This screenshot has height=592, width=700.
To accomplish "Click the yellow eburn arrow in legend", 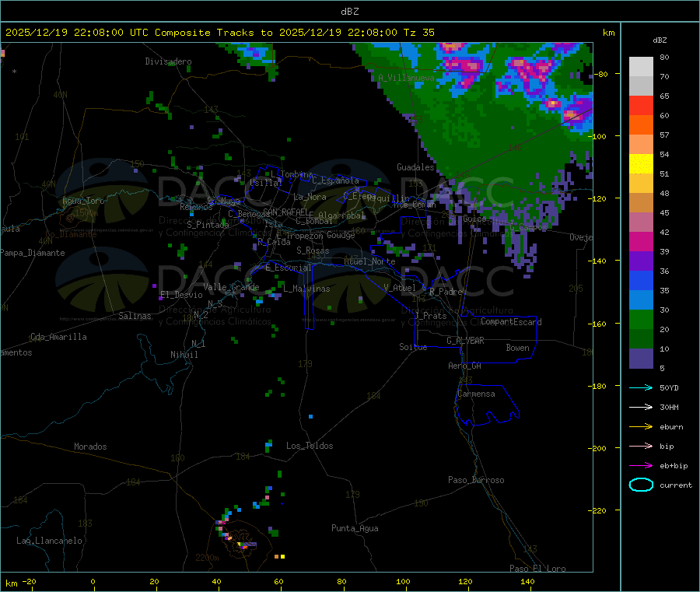I will pos(641,426).
